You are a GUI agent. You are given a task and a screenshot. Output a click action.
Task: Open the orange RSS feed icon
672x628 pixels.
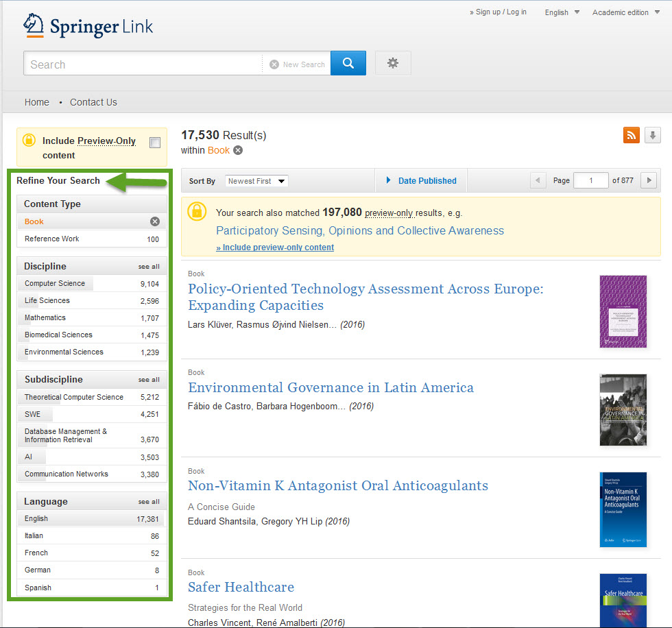point(631,135)
